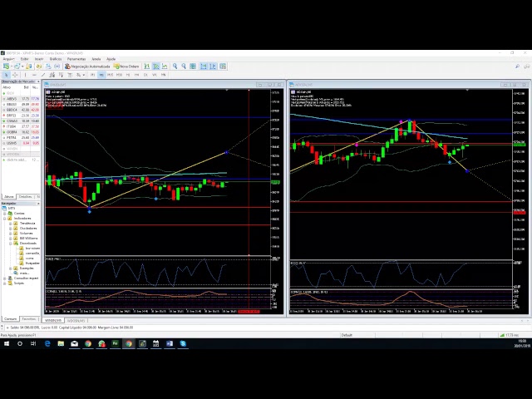Click the Negociação Automatizada button
This screenshot has height=399, width=532.
coord(87,66)
